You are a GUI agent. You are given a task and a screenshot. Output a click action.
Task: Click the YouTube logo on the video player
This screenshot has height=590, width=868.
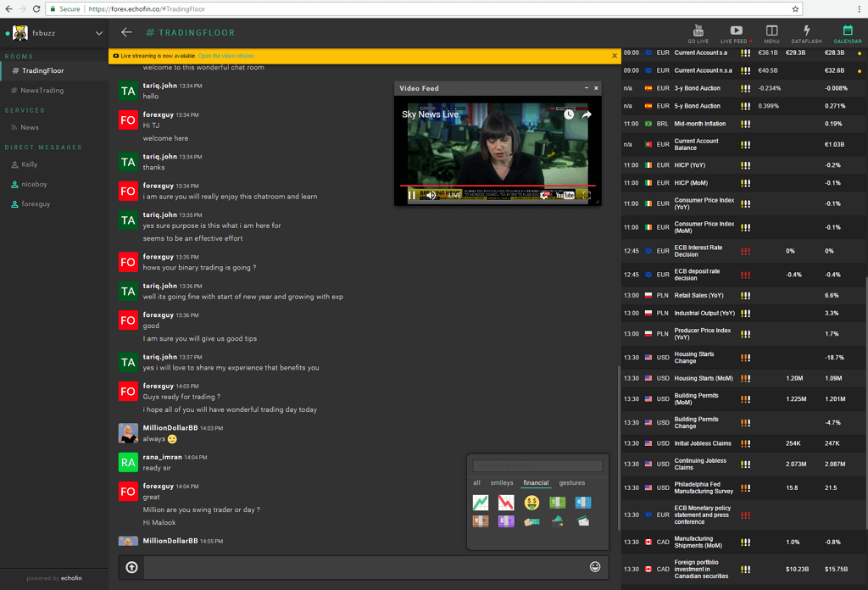coord(565,195)
